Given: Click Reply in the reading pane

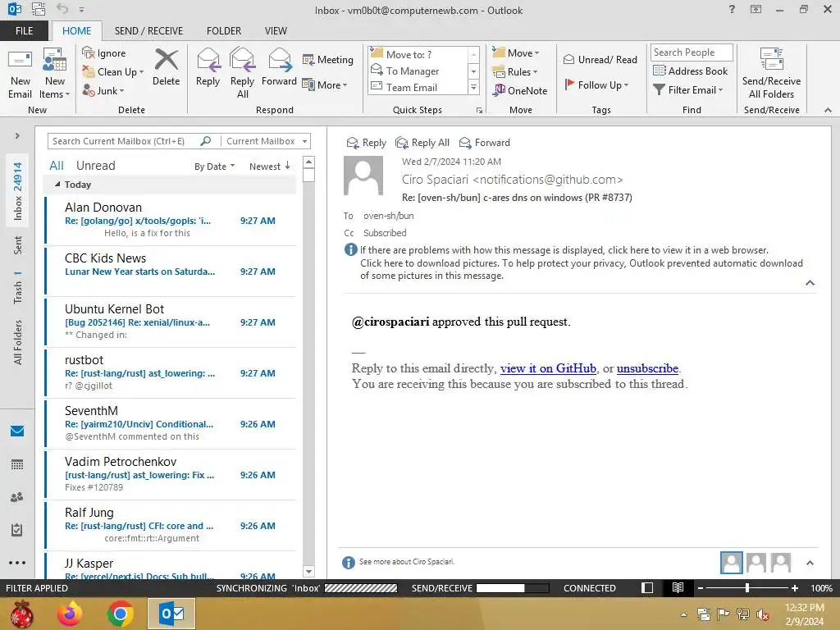Looking at the screenshot, I should point(367,143).
